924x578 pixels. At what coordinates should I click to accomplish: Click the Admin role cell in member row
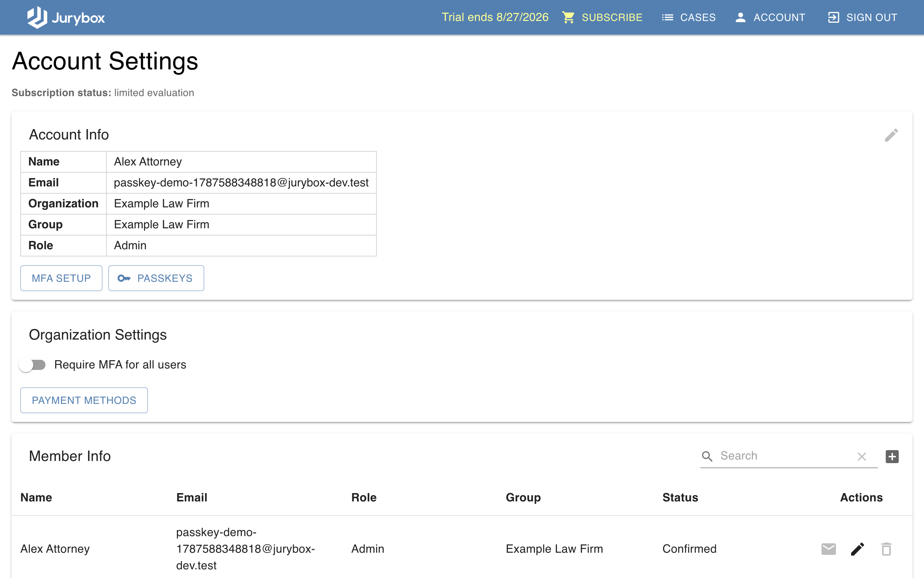pyautogui.click(x=368, y=549)
